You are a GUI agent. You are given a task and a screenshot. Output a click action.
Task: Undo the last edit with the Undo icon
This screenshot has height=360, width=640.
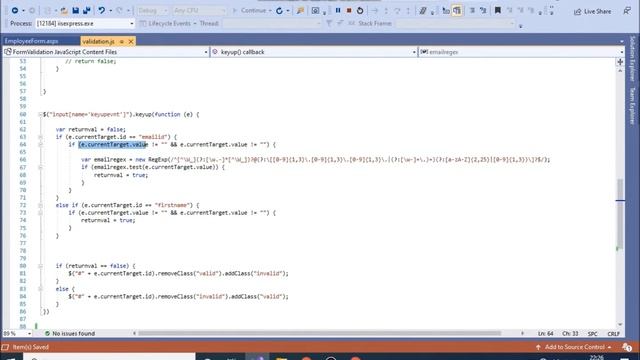point(102,11)
